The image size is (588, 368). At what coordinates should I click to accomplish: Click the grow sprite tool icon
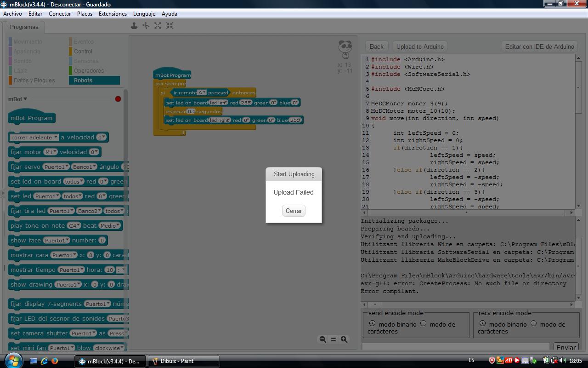click(x=158, y=26)
